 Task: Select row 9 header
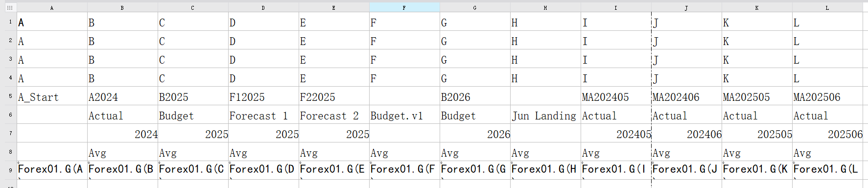click(x=10, y=170)
